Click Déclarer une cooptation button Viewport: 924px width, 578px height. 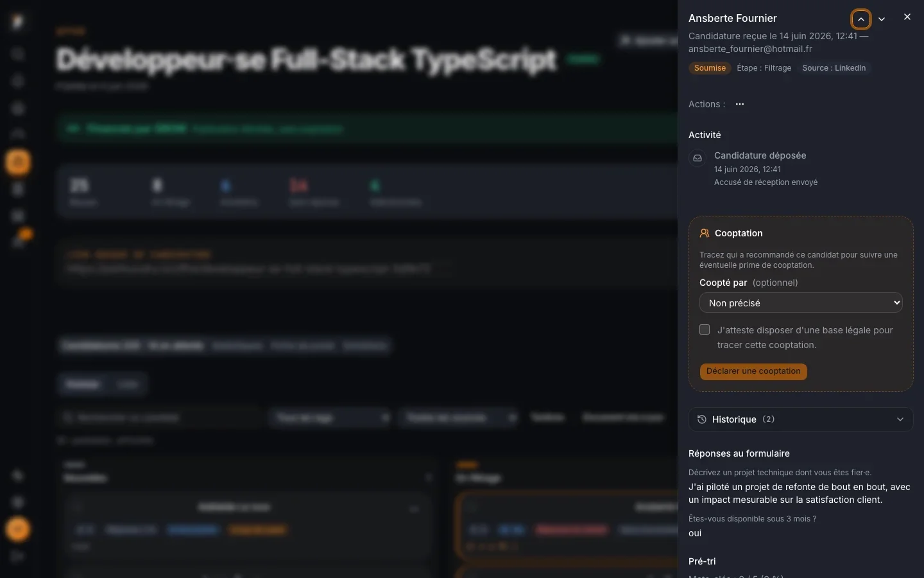(753, 371)
